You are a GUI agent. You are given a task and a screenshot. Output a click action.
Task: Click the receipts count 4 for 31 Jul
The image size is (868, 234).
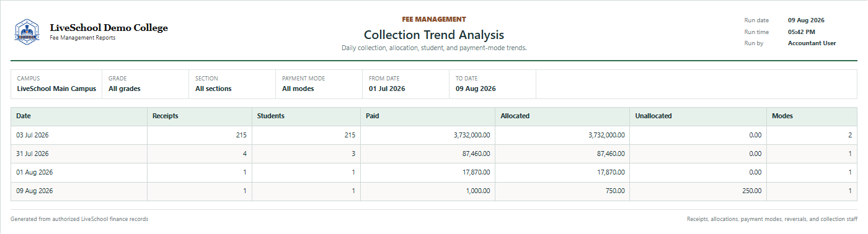[x=244, y=154]
